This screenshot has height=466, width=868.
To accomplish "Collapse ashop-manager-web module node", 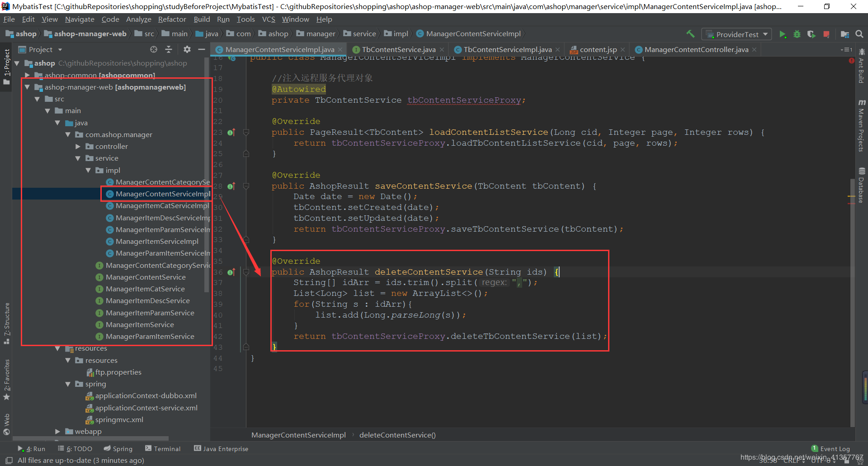I will coord(27,87).
